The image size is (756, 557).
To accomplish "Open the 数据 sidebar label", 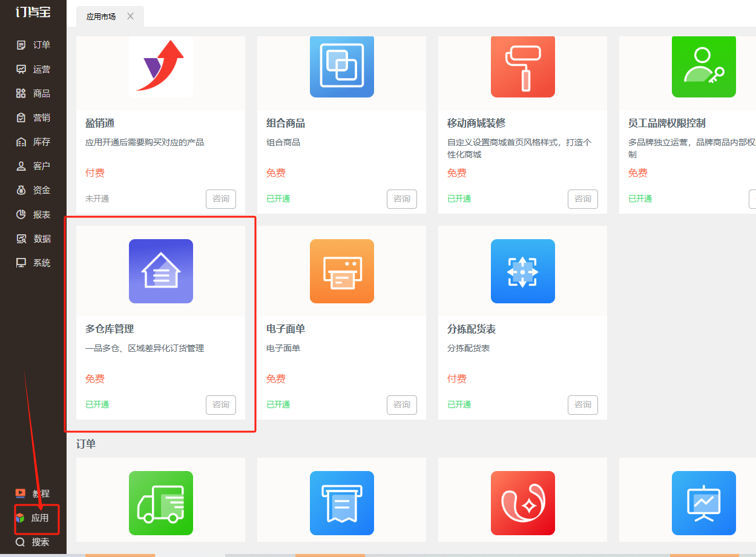I will (42, 239).
